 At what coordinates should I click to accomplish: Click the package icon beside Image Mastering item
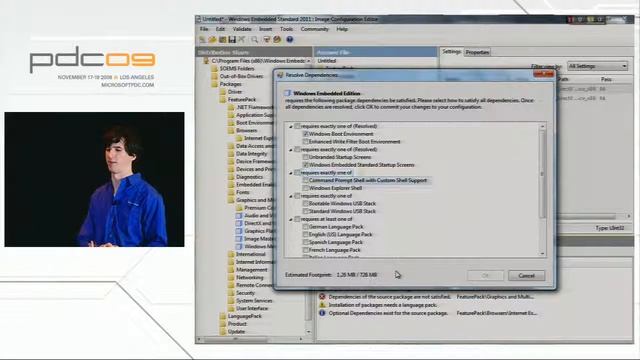tap(239, 239)
